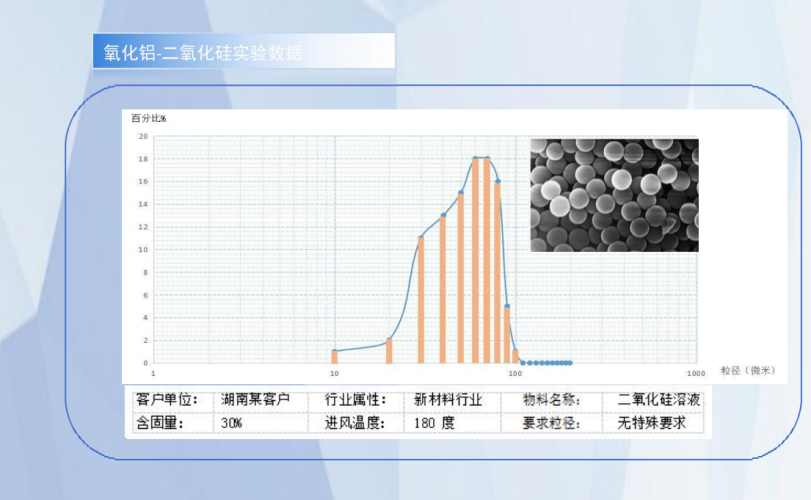Select the 物料名称 label cell

(551, 399)
